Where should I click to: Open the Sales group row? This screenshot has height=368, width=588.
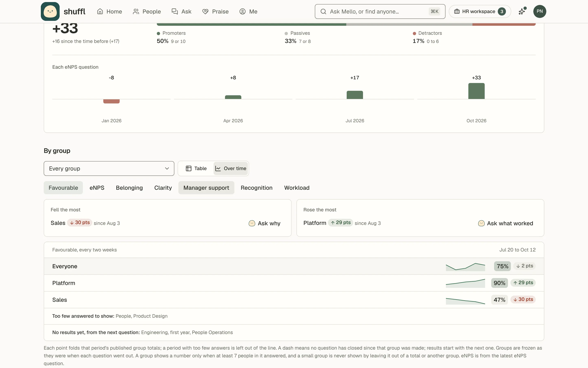(x=294, y=300)
